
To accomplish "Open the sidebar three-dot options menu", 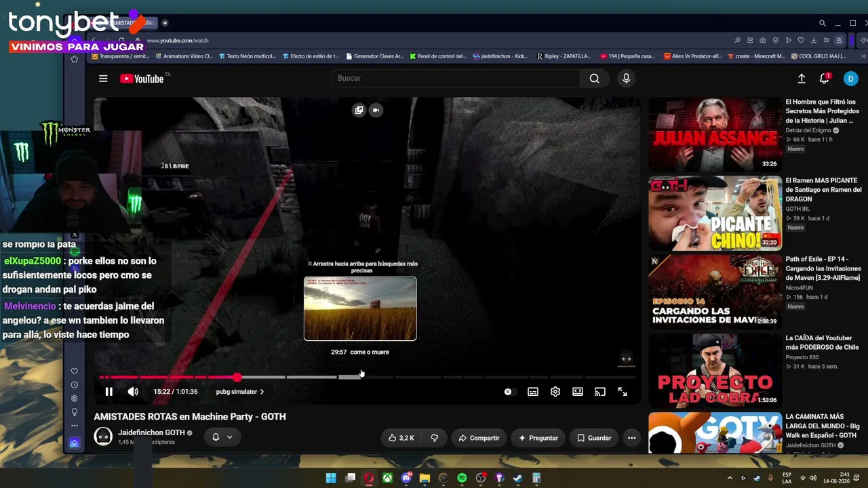I will pos(75,426).
